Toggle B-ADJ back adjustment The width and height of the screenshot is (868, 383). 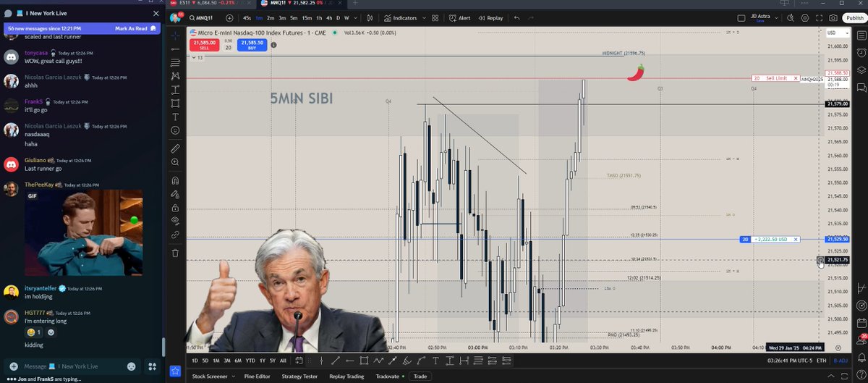(x=841, y=361)
